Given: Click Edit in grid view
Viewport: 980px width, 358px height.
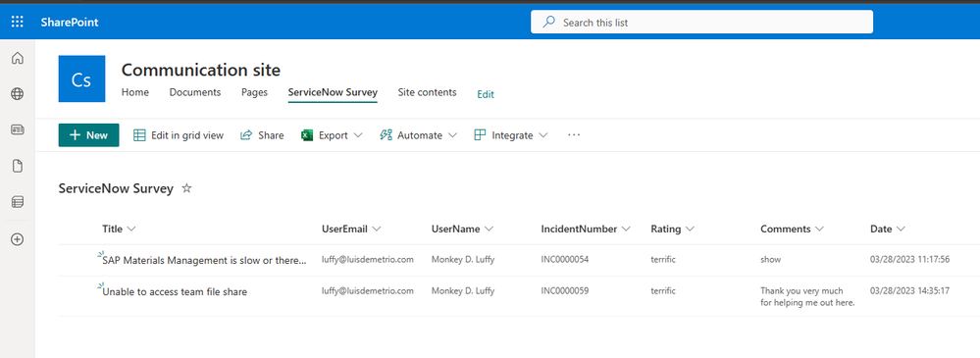Looking at the screenshot, I should (179, 135).
